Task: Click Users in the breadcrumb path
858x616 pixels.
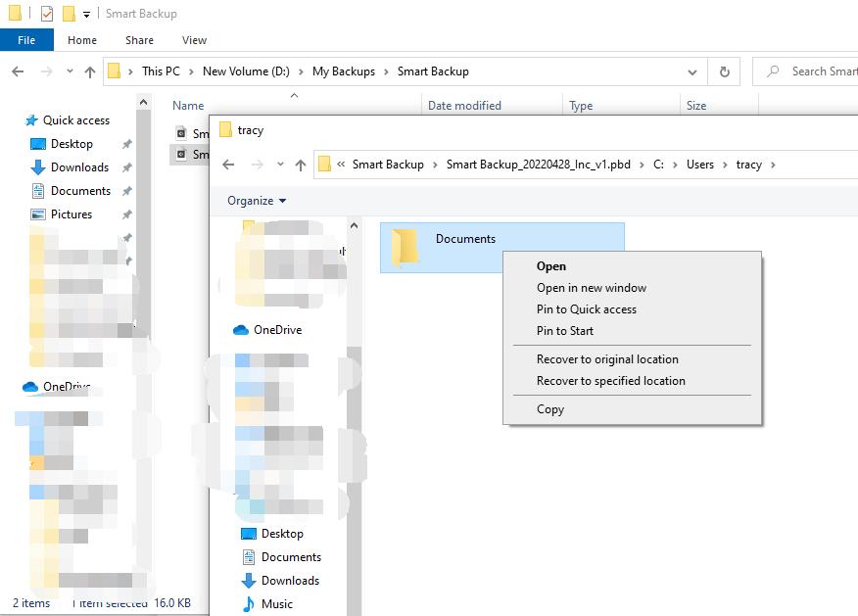Action: 699,165
